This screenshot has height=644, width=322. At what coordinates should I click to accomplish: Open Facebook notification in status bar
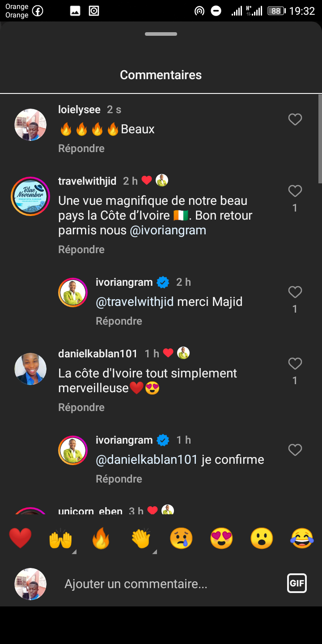[x=38, y=11]
